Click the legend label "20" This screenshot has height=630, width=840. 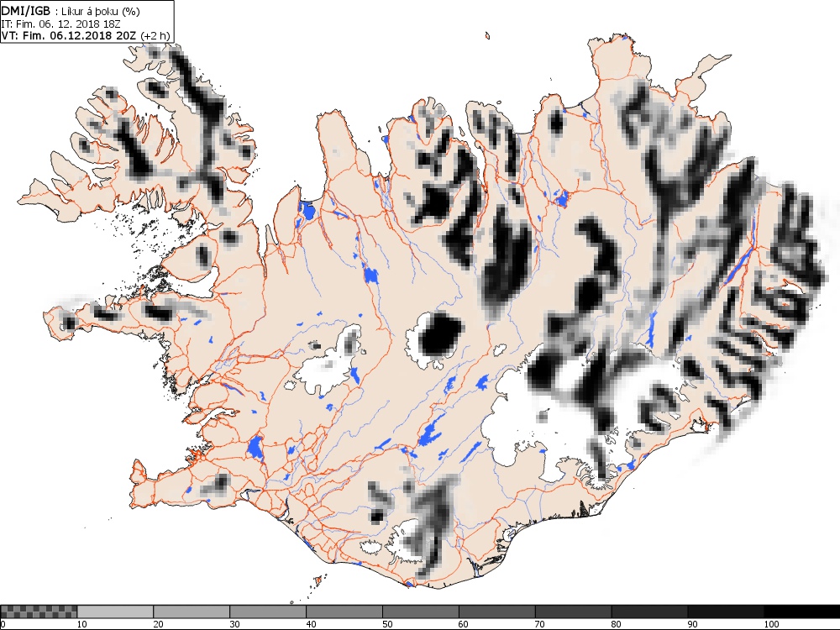[x=158, y=624]
